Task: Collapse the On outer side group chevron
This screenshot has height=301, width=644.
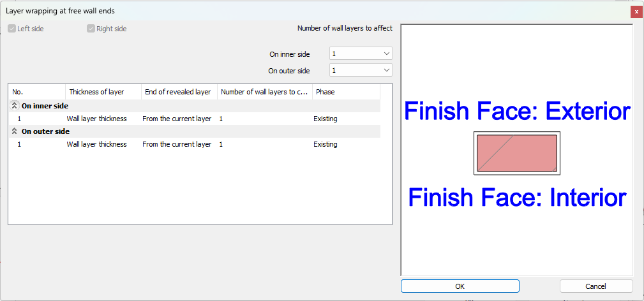Action: click(x=15, y=131)
